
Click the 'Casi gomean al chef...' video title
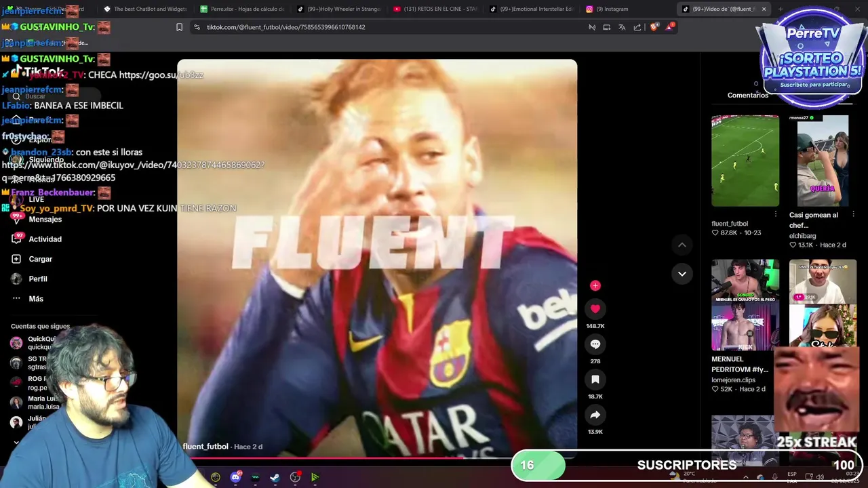pyautogui.click(x=814, y=220)
